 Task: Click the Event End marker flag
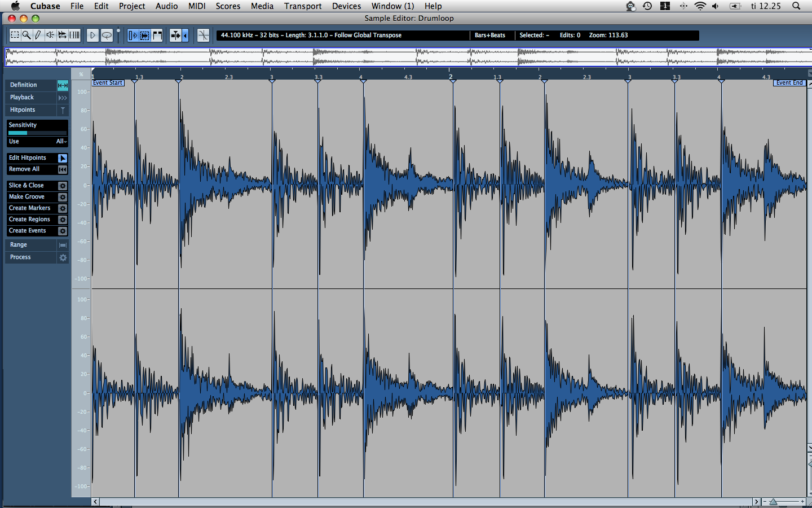(x=789, y=83)
